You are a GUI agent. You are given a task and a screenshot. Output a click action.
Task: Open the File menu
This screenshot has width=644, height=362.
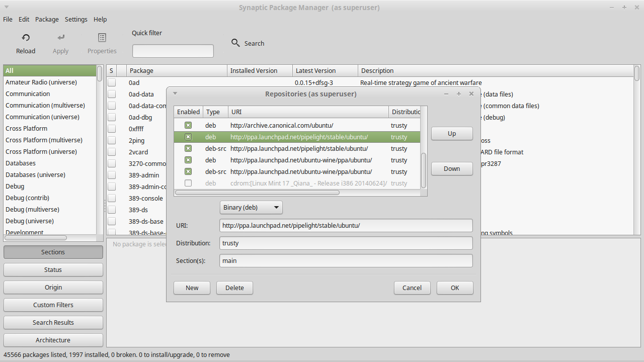(8, 19)
